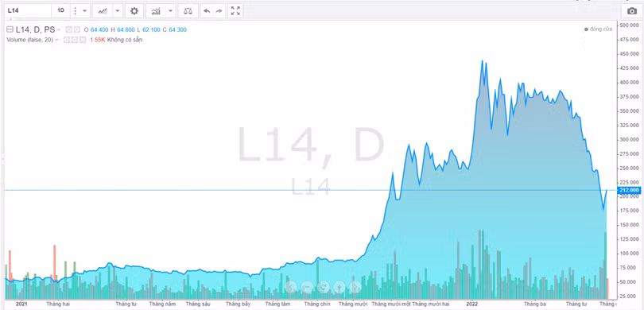Click the Không có sẵn text

125,40
